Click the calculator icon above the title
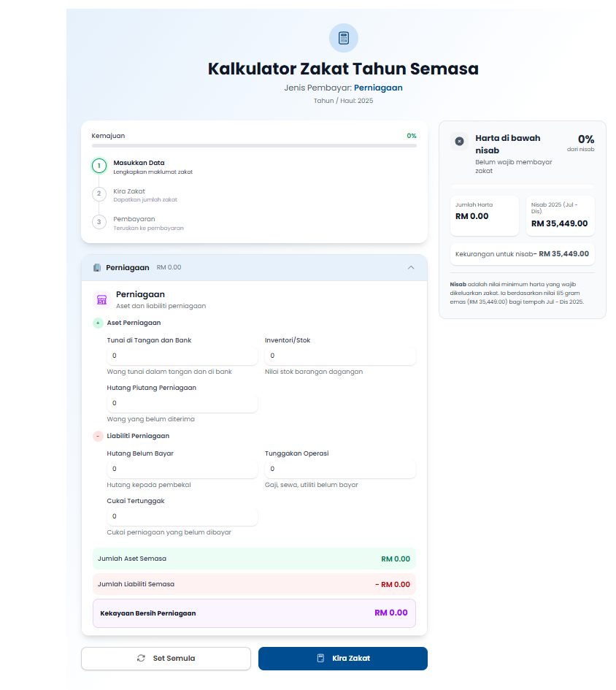 344,38
